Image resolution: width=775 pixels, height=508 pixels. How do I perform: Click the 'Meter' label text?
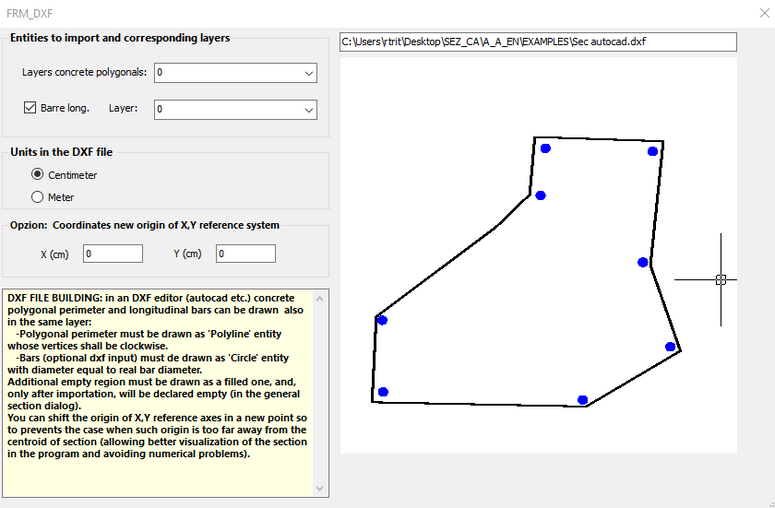click(x=61, y=198)
